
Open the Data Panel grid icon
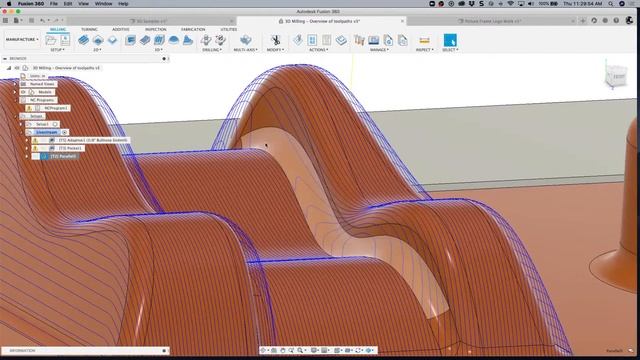point(5,20)
